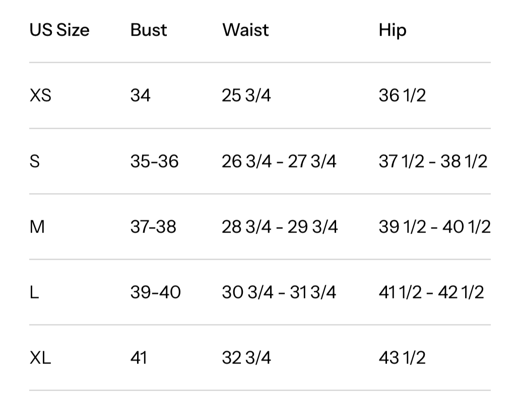Click the XL size row label

(40, 358)
